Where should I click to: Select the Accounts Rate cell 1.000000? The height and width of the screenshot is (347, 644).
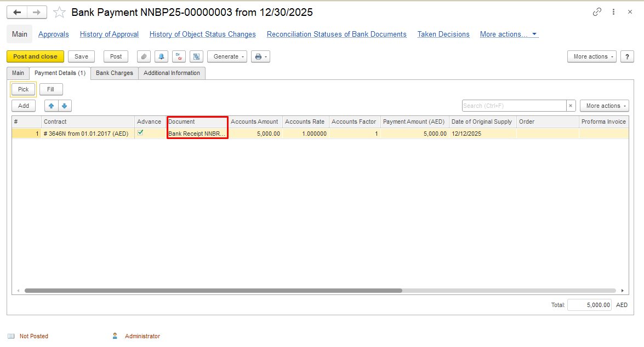(x=306, y=134)
